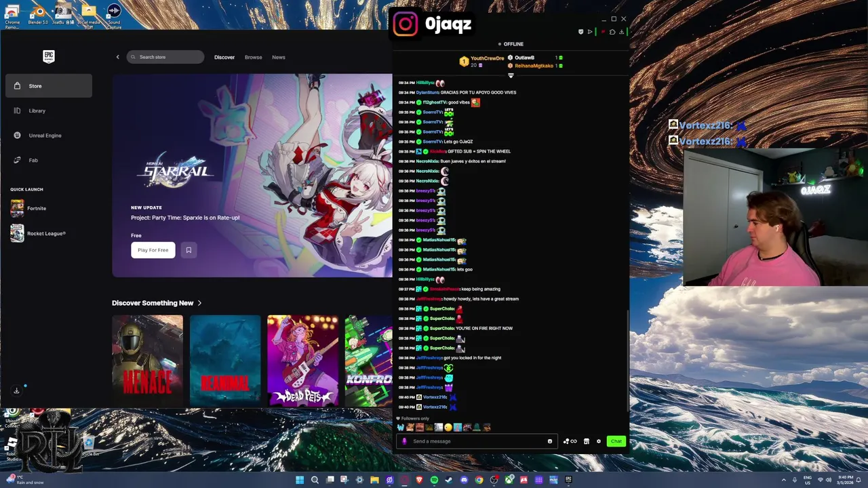Click Play For Free button
The height and width of the screenshot is (488, 868).
[153, 250]
